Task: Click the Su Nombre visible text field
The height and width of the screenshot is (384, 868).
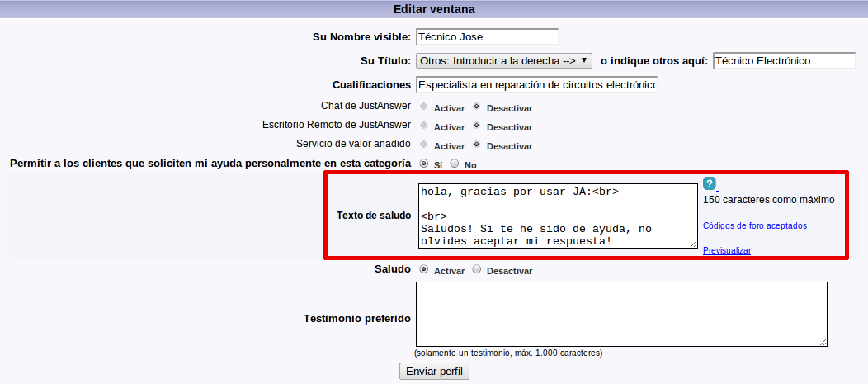Action: pyautogui.click(x=487, y=37)
